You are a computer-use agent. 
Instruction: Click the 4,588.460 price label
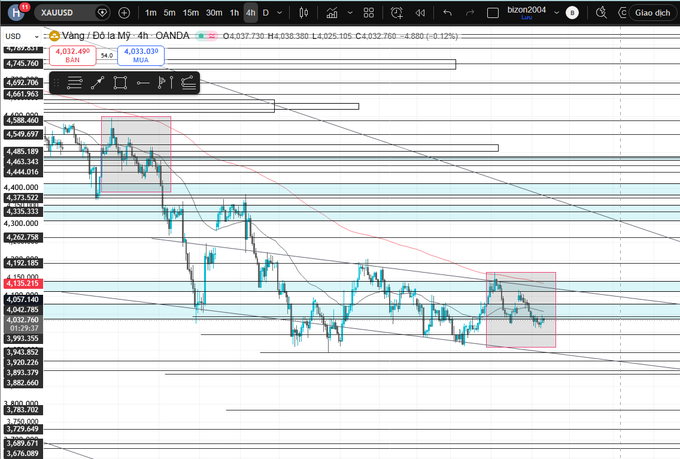click(23, 120)
